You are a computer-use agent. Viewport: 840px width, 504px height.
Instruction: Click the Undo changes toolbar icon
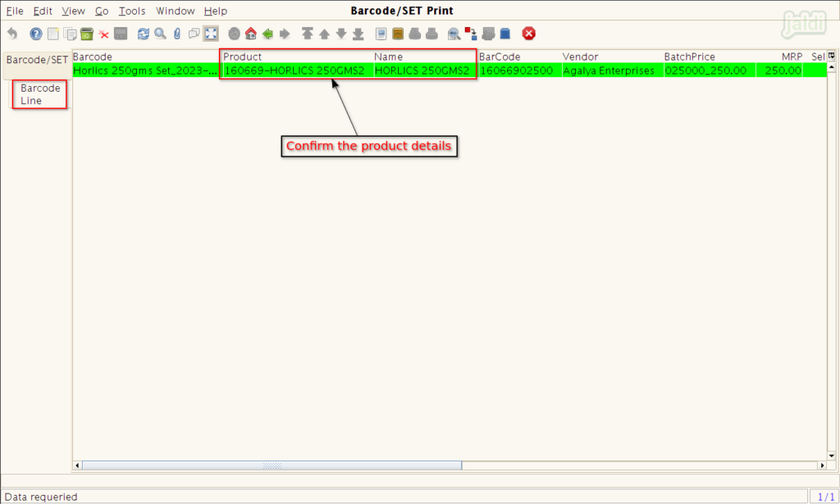point(12,34)
